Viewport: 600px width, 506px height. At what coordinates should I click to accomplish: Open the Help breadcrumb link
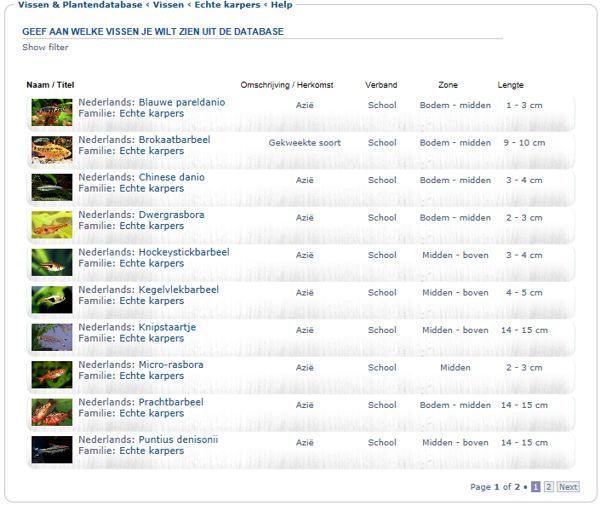click(282, 5)
